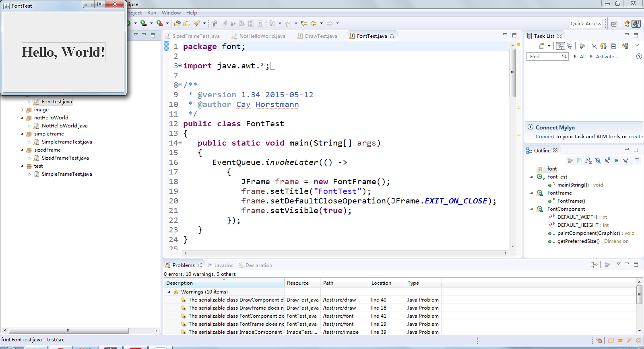Expand the folded import block in the editor
This screenshot has width=644, height=349.
[180, 65]
